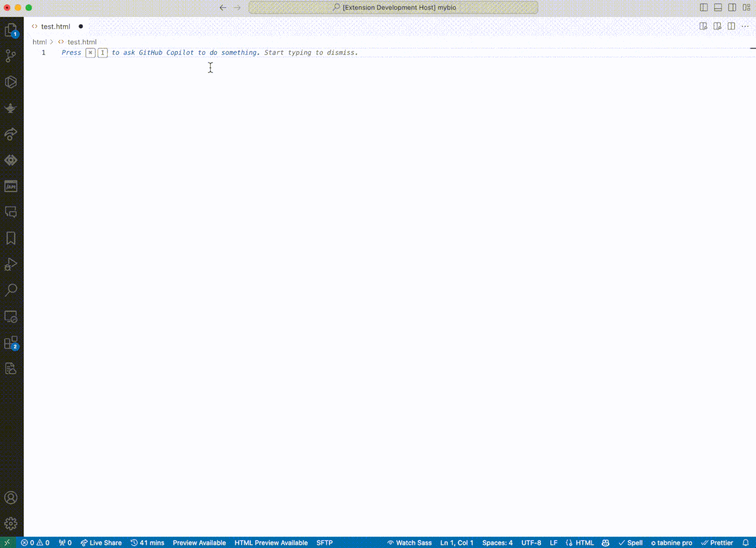Viewport: 756px width, 548px height.
Task: Click the 41 mins time tracker status
Action: (x=147, y=542)
